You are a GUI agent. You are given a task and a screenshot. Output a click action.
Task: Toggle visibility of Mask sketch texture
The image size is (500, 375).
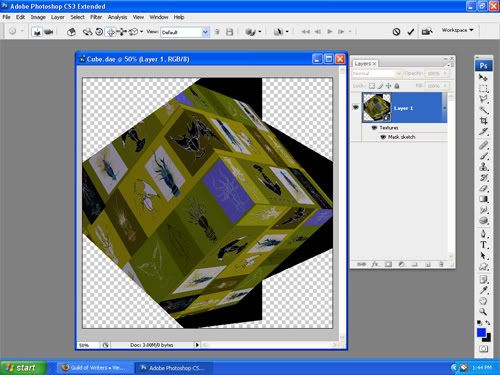[383, 137]
